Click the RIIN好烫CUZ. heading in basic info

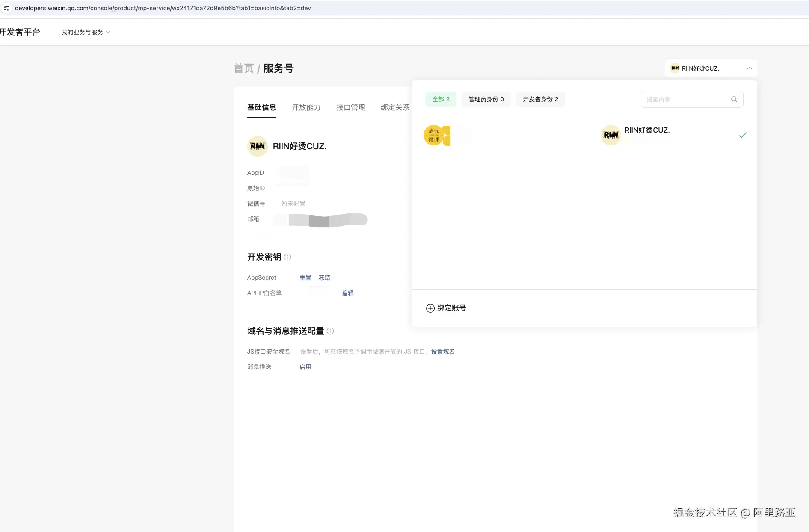point(300,146)
